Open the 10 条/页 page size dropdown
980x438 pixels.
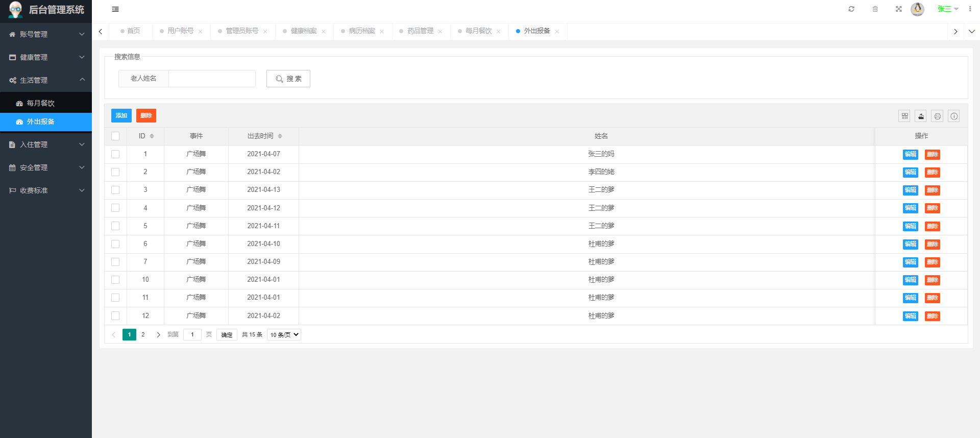[284, 335]
